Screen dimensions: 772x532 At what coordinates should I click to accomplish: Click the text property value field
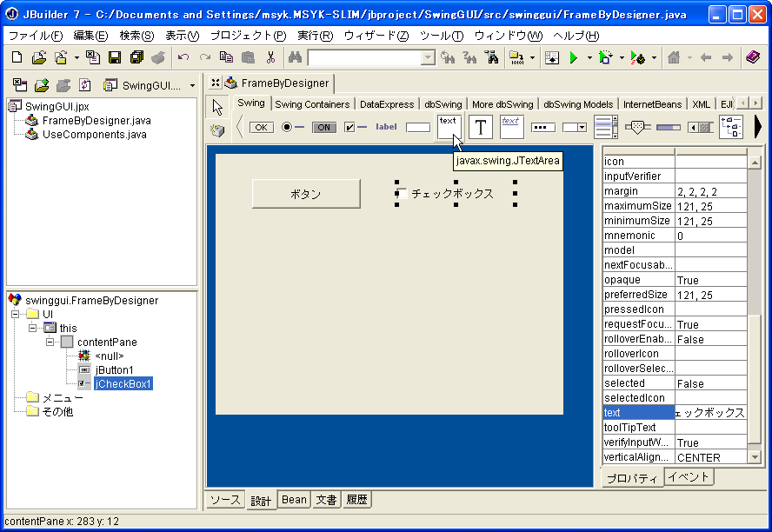pos(710,413)
